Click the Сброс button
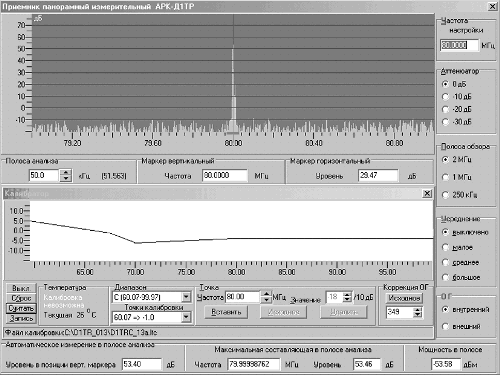This screenshot has width=500, height=375. click(x=21, y=298)
